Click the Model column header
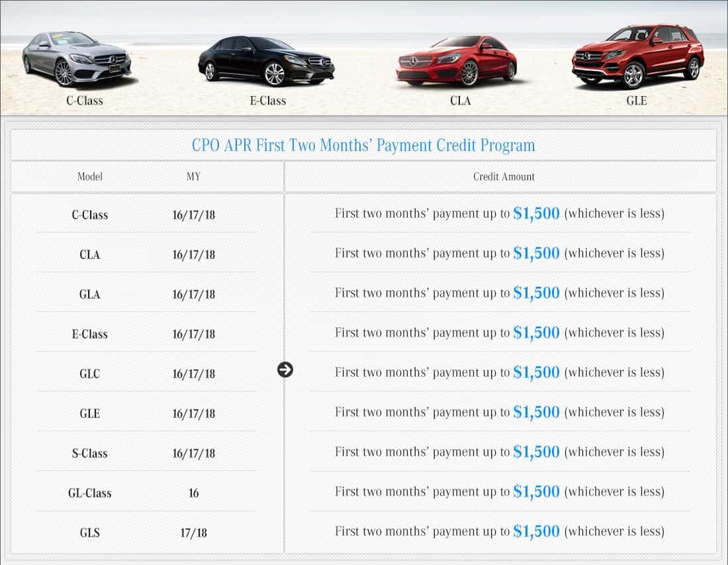728x565 pixels. coord(89,177)
